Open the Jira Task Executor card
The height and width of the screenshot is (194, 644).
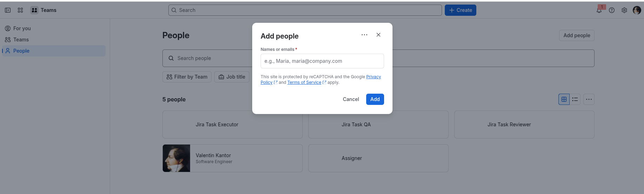(x=233, y=125)
